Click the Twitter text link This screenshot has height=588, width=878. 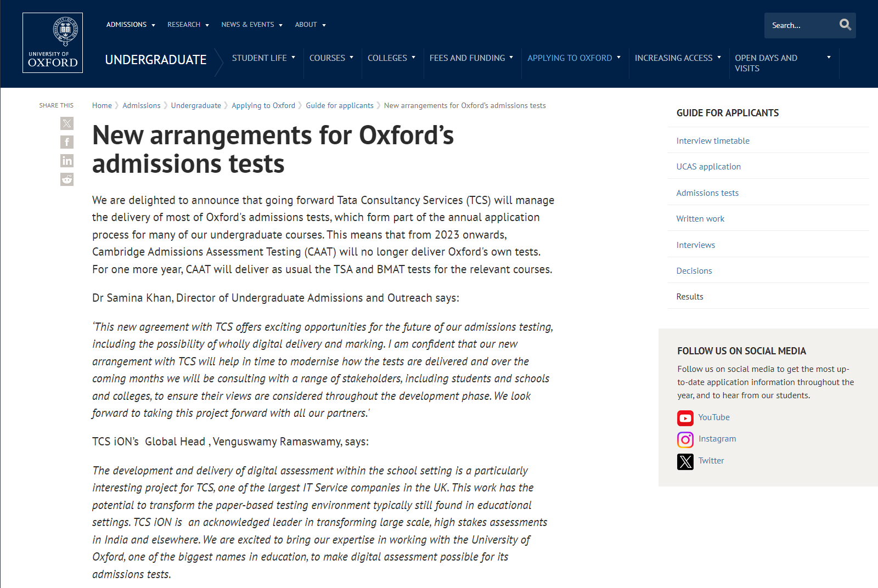(711, 460)
